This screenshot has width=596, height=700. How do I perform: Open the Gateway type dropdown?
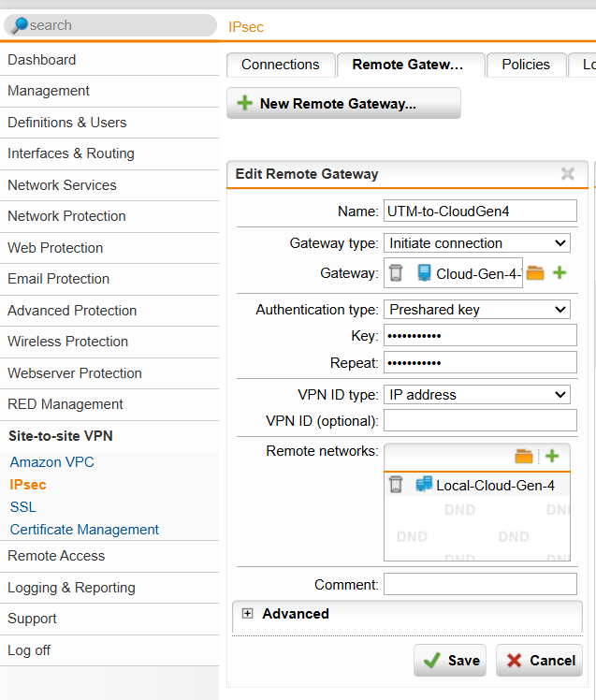pos(477,243)
